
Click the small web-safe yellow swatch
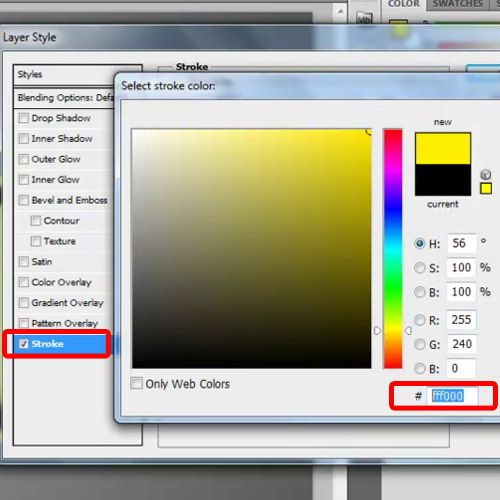(x=486, y=188)
